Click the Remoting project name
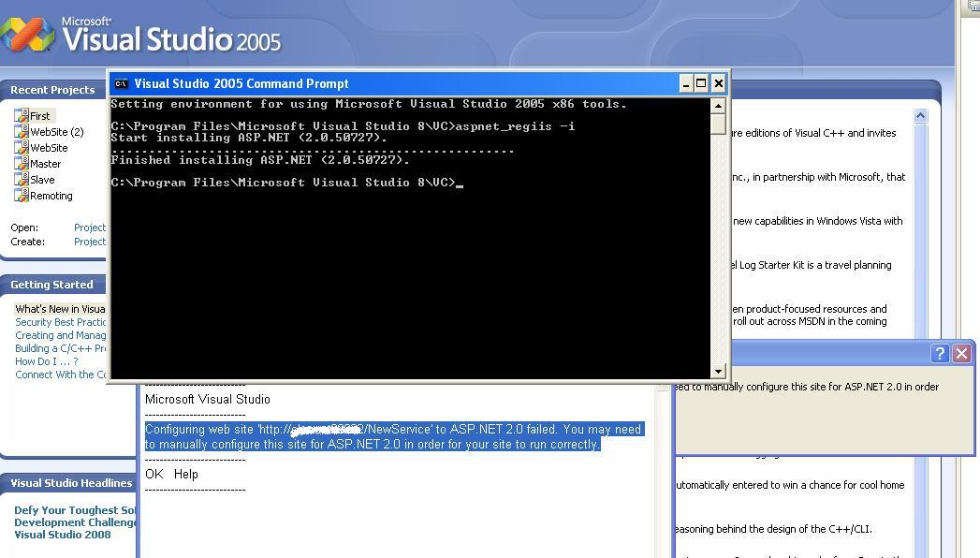 [51, 196]
